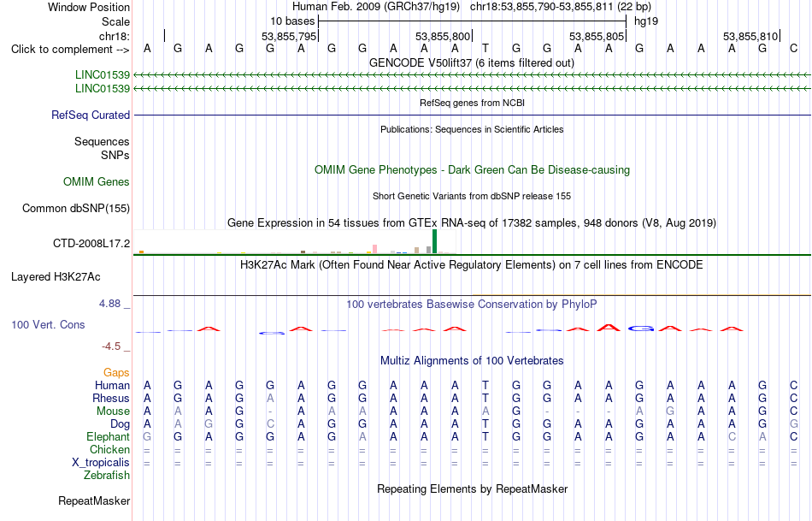Select the Human alignment row label
Screen dimensions: 812x521
(112, 385)
